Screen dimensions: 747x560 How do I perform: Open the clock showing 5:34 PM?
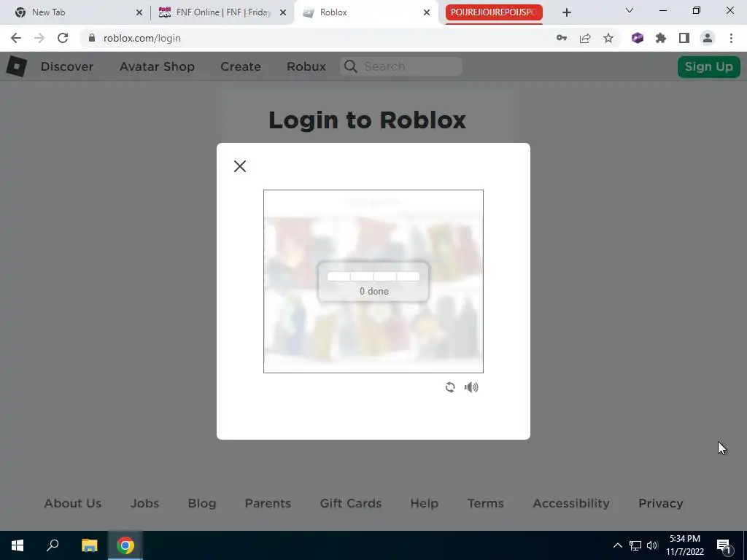point(685,545)
